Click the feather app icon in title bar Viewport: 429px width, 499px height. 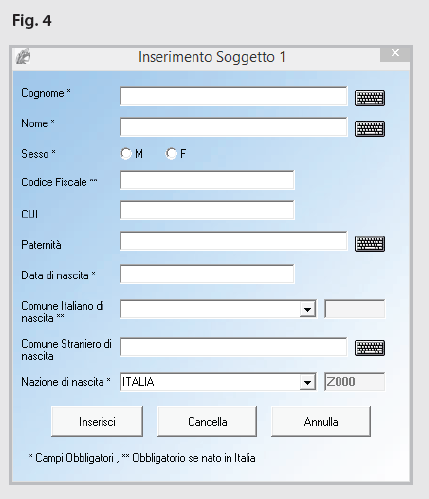coord(23,56)
